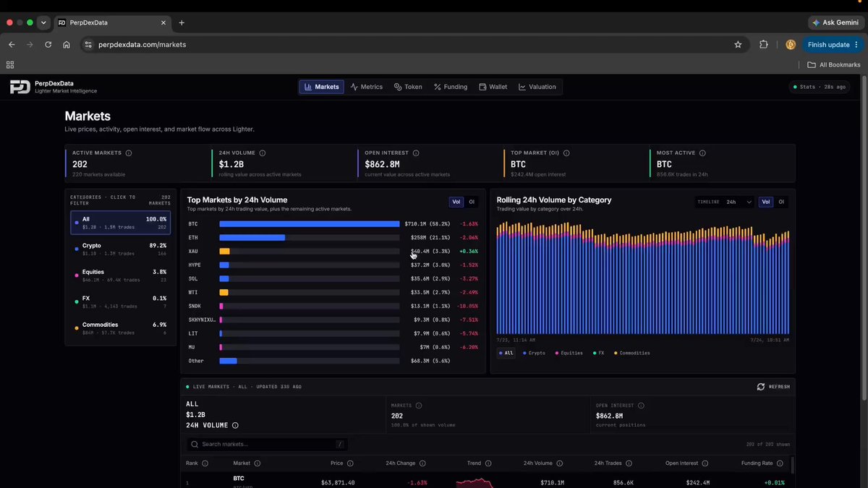The width and height of the screenshot is (868, 488).
Task: Click the info icon next to Top Market (OI)
Action: point(566,153)
